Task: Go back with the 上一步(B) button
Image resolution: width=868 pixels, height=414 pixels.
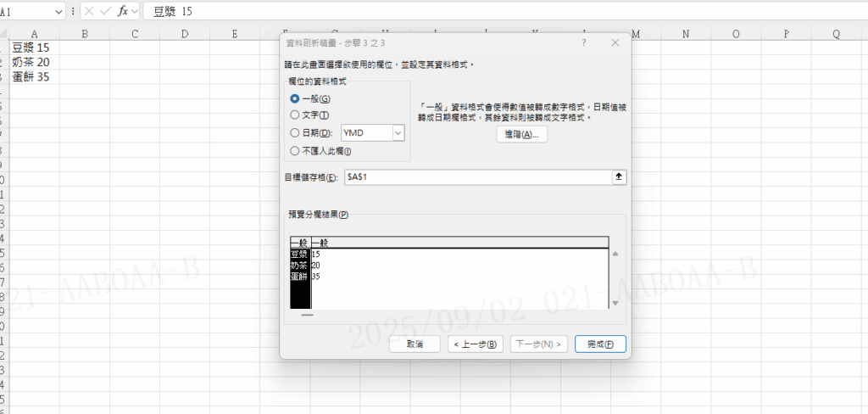Action: [476, 344]
